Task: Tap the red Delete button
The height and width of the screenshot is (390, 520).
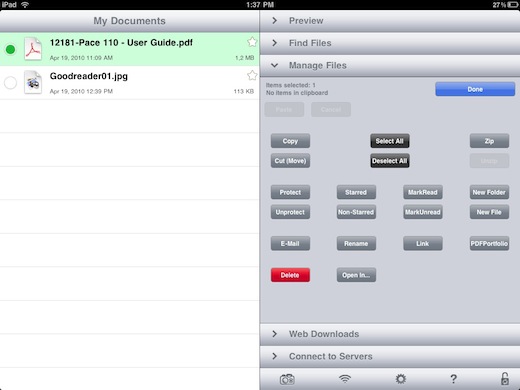Action: (x=290, y=275)
